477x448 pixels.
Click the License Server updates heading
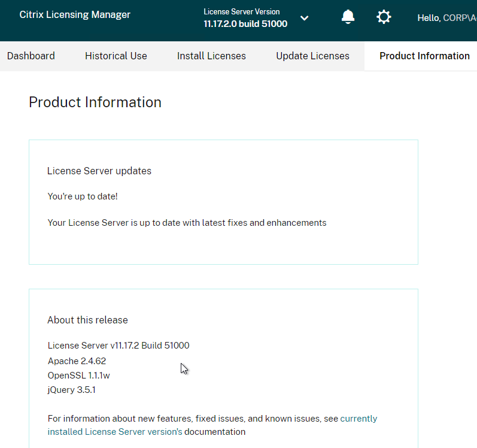pos(99,171)
